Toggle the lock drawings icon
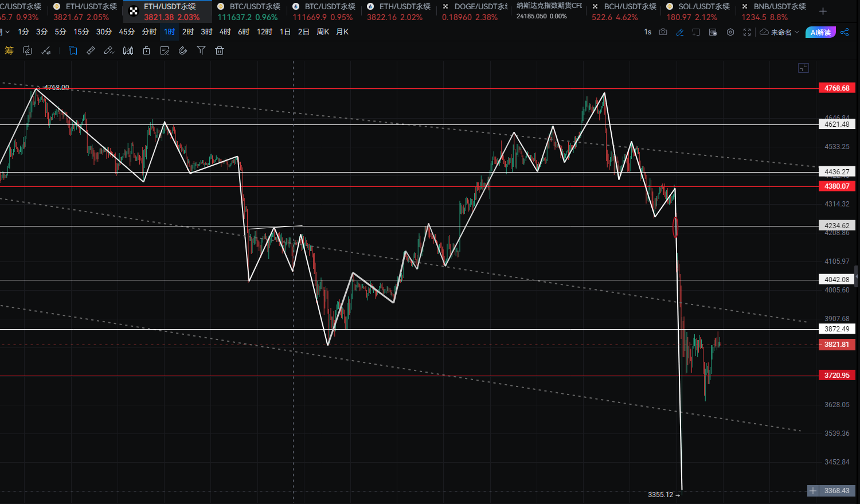 [x=146, y=51]
